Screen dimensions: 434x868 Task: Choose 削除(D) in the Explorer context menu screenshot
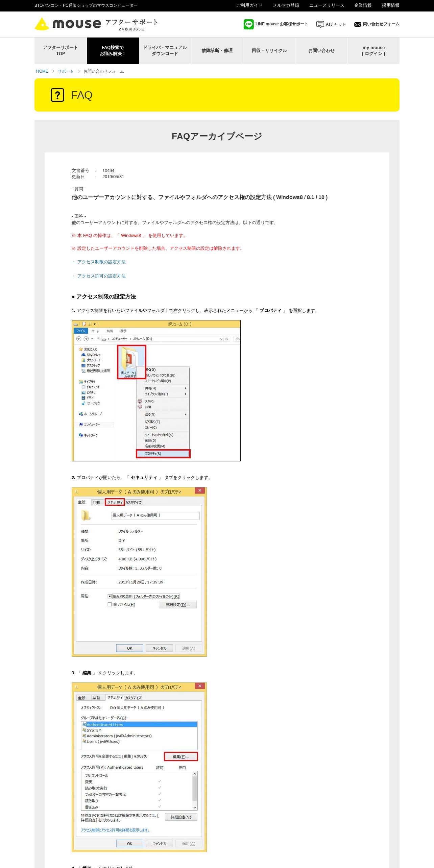point(151,440)
